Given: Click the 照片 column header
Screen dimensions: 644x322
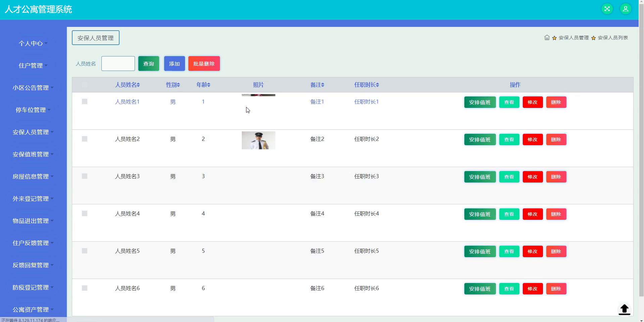Looking at the screenshot, I should [259, 85].
